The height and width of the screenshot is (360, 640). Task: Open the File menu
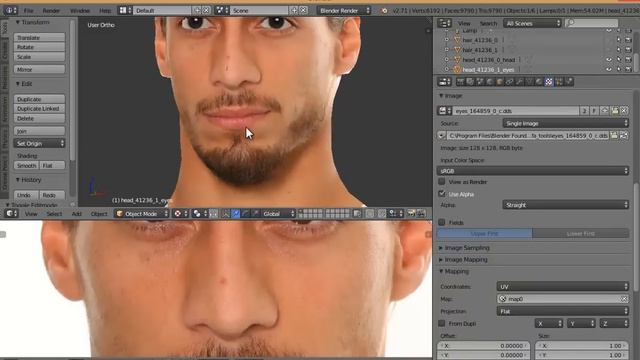[x=28, y=11]
